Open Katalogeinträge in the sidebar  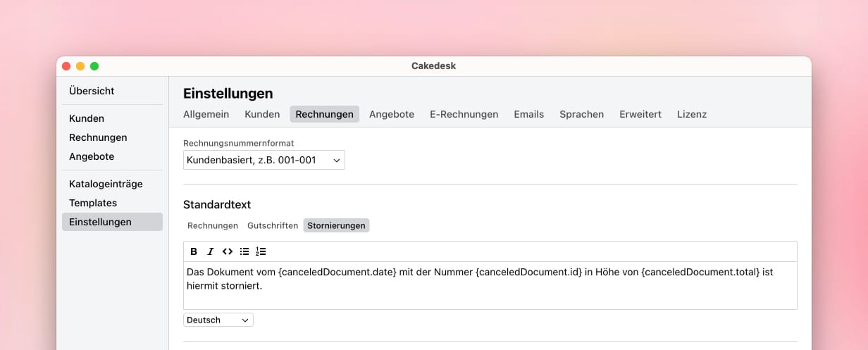pos(112,184)
